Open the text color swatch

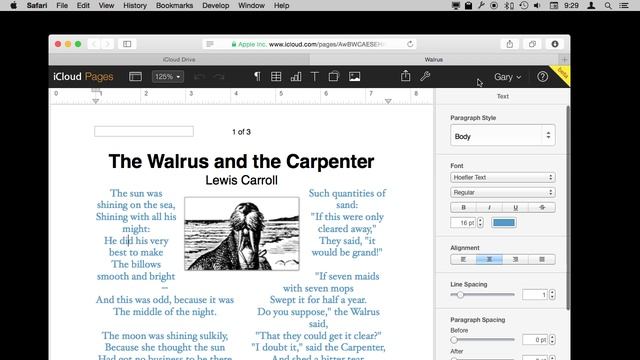coord(504,222)
